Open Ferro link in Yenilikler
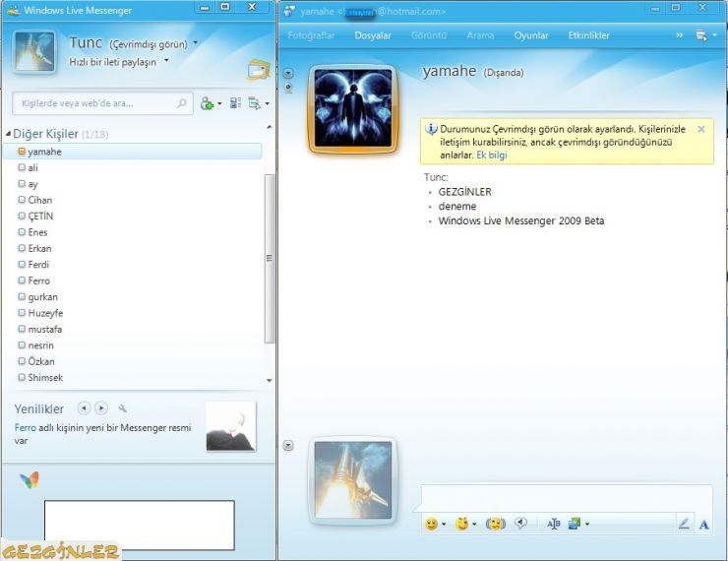 (x=25, y=428)
